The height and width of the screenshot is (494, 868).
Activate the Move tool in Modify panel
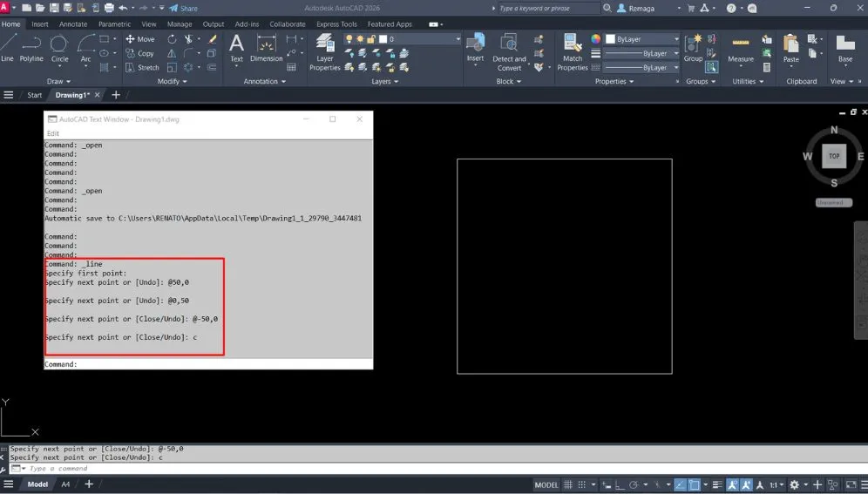139,39
